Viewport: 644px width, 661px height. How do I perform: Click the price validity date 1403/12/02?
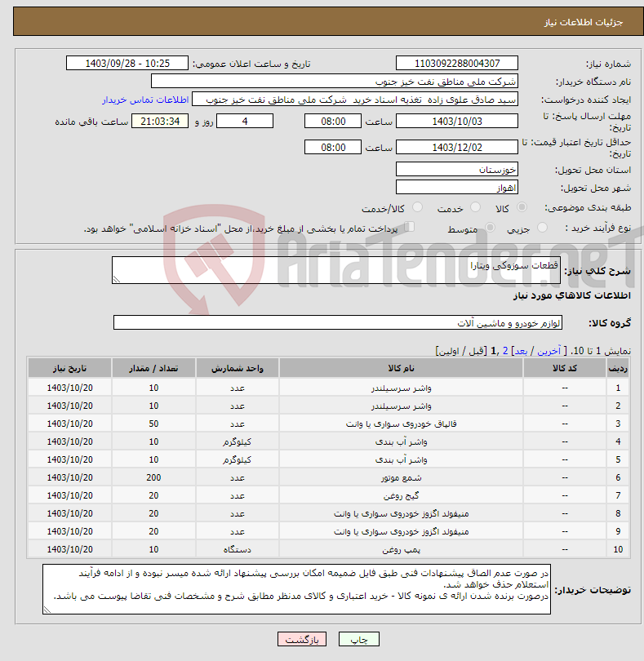tap(457, 147)
